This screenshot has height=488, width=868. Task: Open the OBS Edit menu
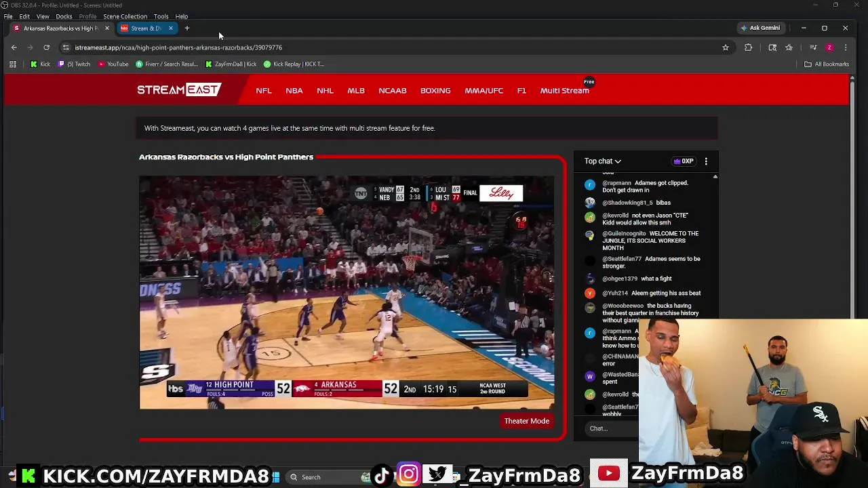click(x=24, y=16)
